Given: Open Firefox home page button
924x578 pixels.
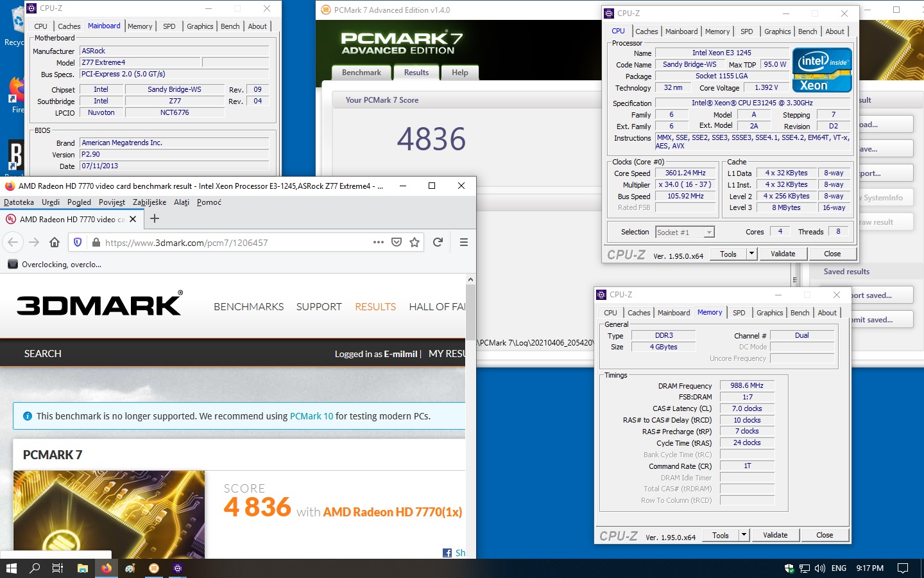Looking at the screenshot, I should [x=55, y=242].
